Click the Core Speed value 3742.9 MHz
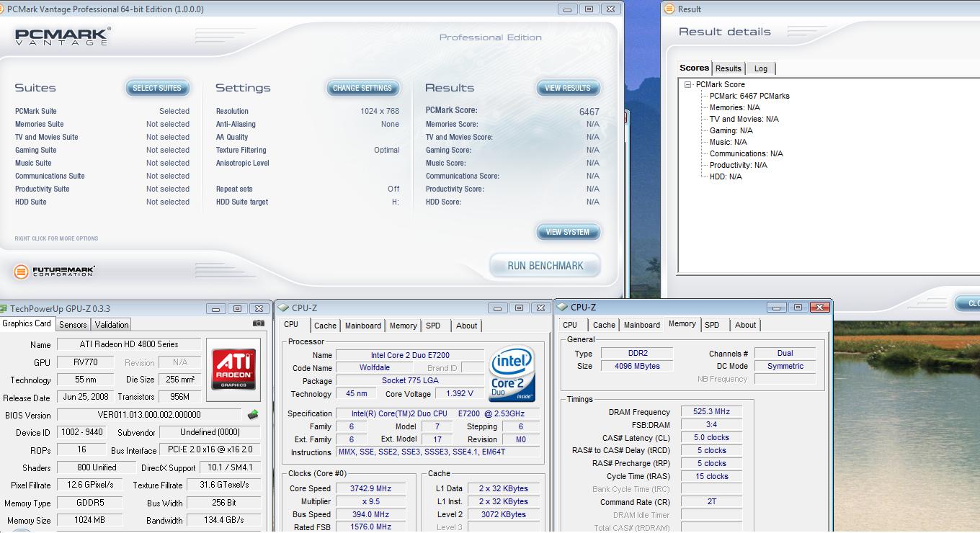This screenshot has height=533, width=980. [371, 488]
